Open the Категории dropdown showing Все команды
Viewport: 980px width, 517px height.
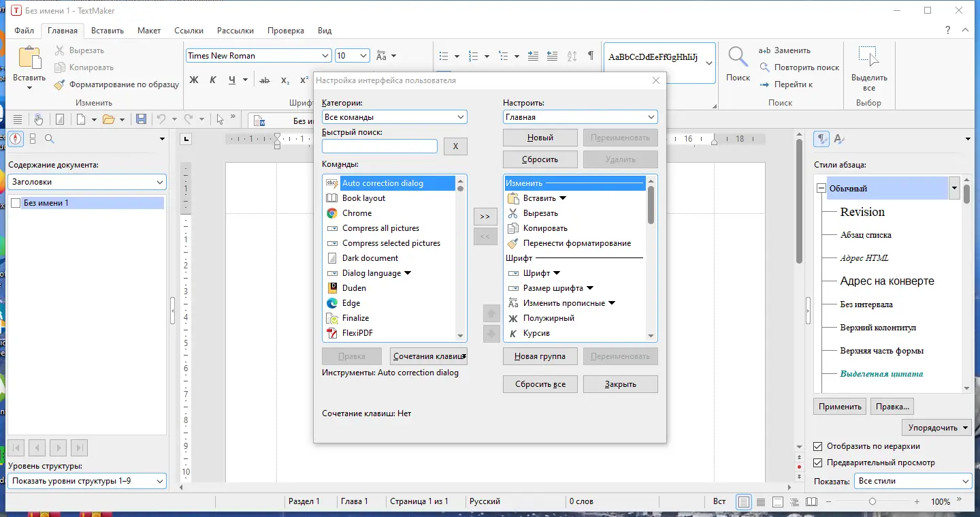[x=394, y=116]
